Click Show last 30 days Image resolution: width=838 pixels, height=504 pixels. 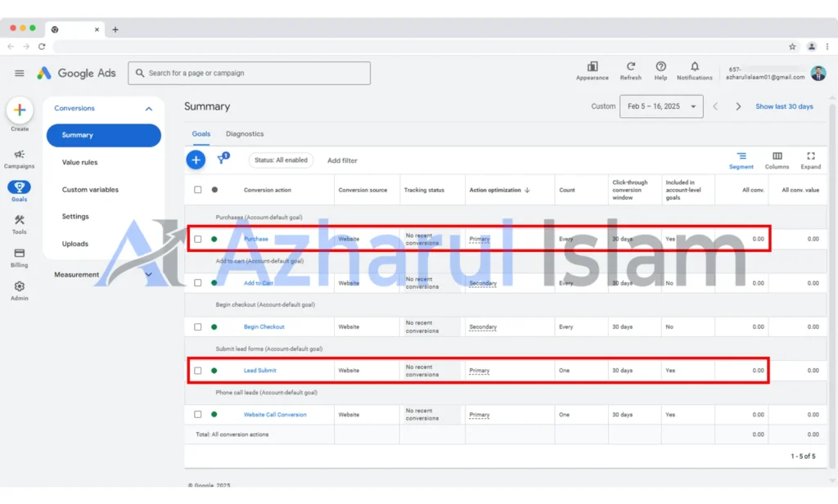point(784,106)
